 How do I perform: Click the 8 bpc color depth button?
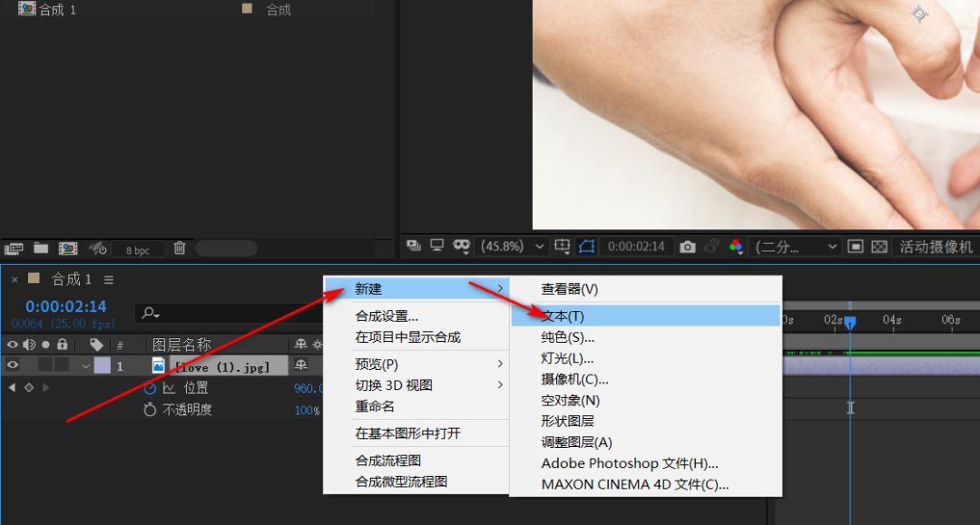point(137,248)
